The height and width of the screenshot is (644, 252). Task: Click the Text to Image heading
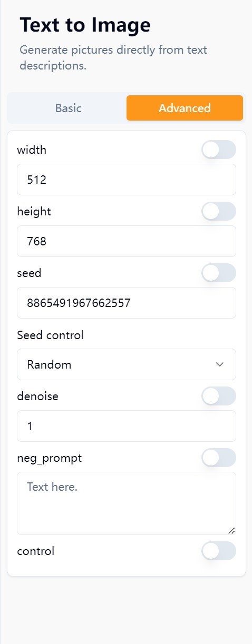[85, 25]
